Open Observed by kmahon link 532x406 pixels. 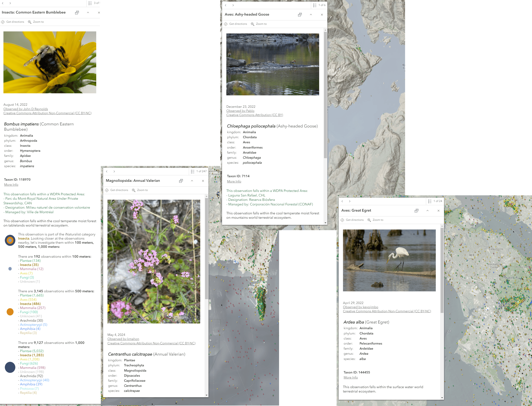point(123,339)
